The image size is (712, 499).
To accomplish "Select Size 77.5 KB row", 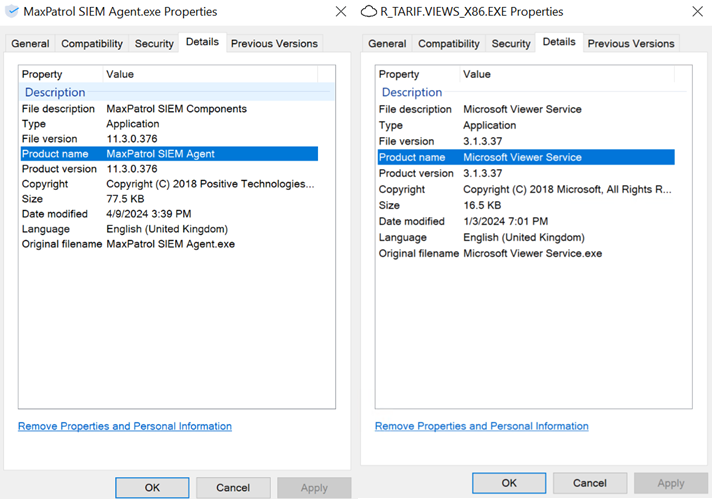I will (x=169, y=199).
